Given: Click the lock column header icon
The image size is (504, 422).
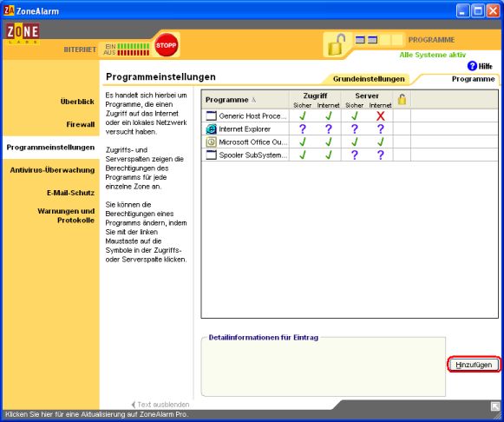Looking at the screenshot, I should [402, 99].
